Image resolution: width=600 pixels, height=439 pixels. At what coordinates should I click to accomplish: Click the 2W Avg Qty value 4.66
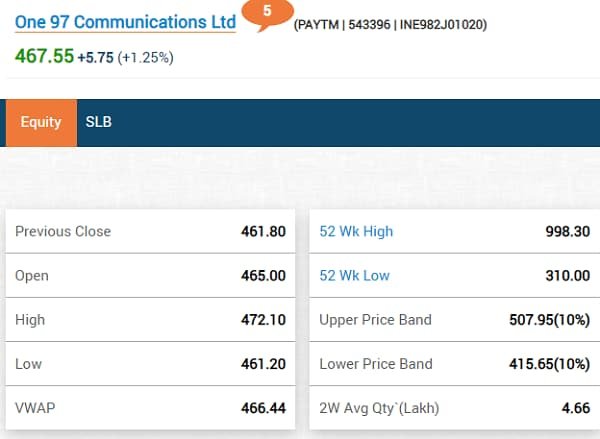(575, 408)
